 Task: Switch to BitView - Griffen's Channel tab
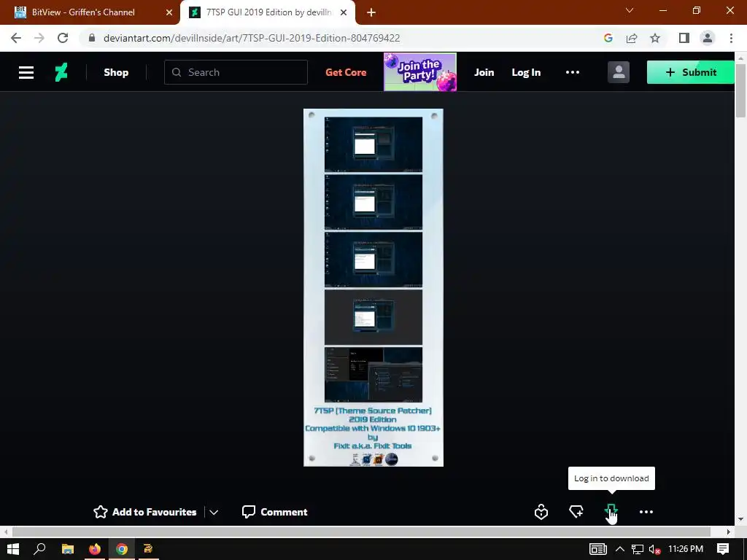click(83, 12)
